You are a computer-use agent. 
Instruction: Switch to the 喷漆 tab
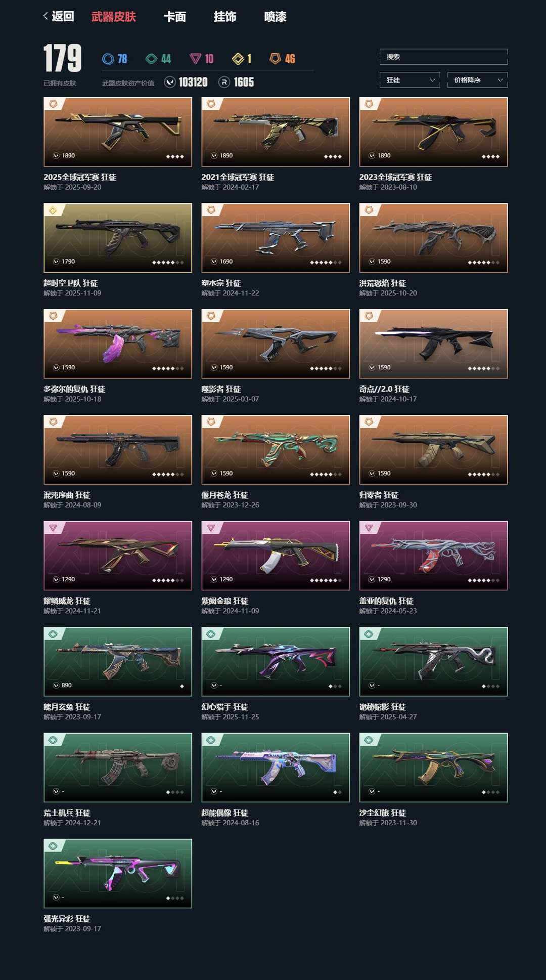tap(275, 17)
